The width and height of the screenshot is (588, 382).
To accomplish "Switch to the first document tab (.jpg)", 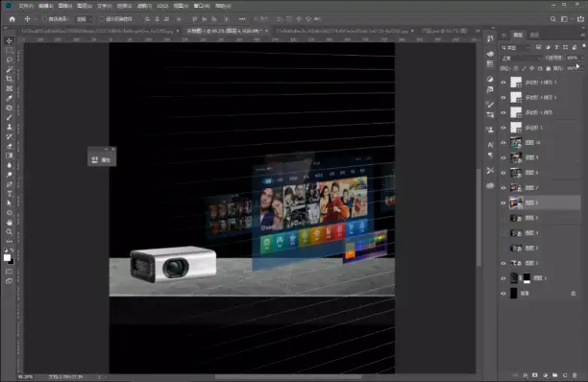I will pyautogui.click(x=97, y=31).
